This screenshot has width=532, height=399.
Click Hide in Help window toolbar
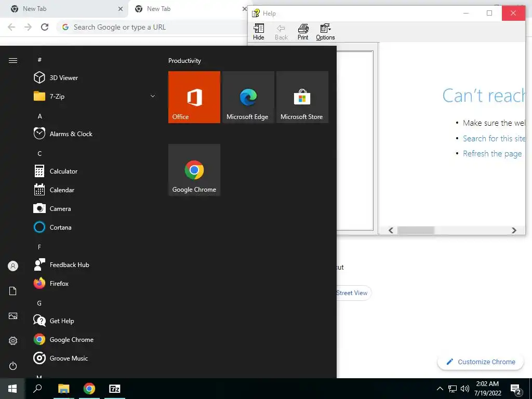(x=259, y=32)
